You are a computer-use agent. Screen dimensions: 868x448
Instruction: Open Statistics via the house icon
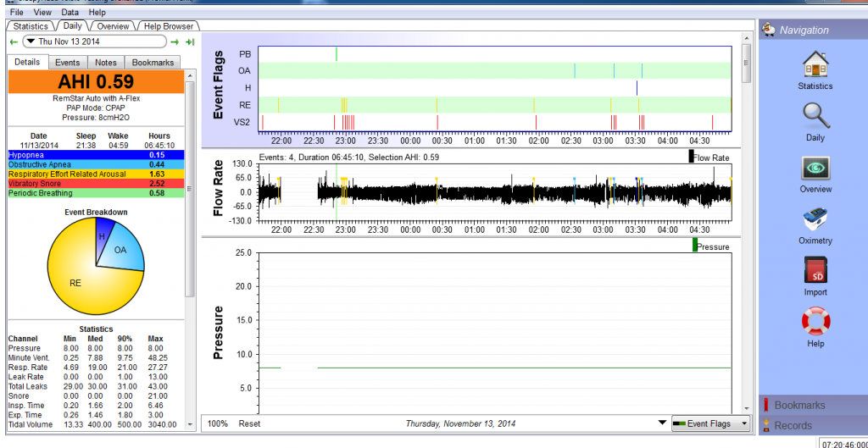pos(815,64)
